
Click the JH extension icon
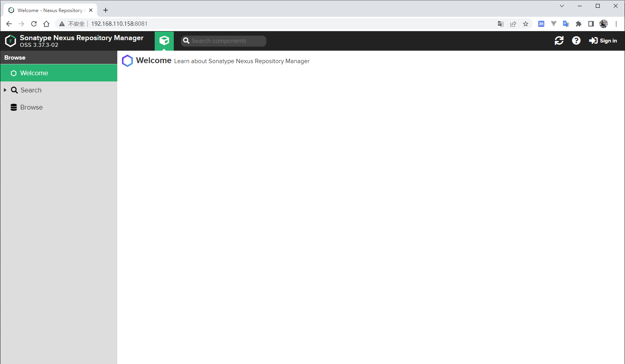[x=541, y=24]
